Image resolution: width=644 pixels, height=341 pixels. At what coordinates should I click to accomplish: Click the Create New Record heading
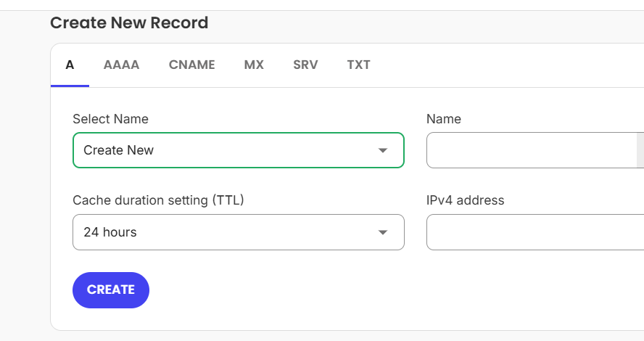click(x=129, y=23)
